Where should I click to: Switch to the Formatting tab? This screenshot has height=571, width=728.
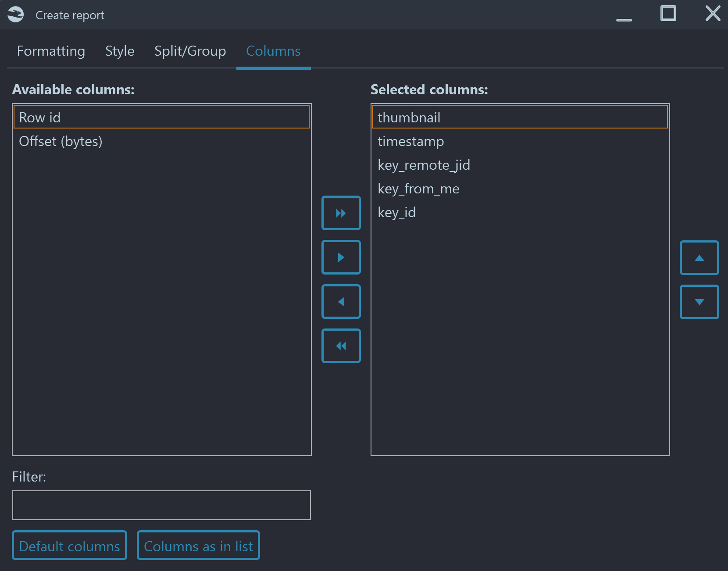(x=51, y=51)
